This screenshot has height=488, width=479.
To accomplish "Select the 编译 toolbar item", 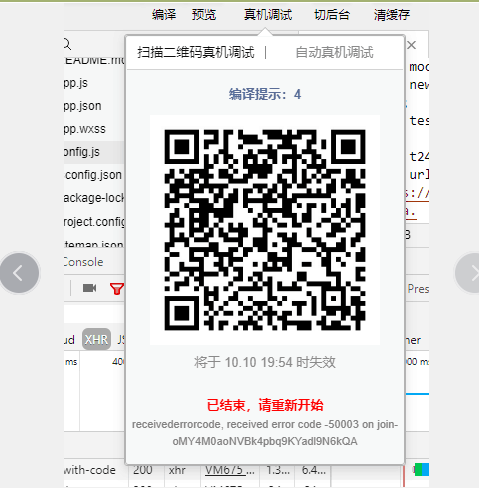I will (x=164, y=15).
